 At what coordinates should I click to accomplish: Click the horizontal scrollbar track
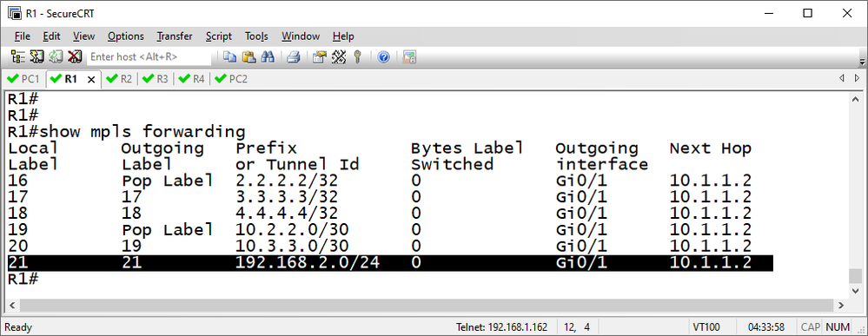click(427, 305)
